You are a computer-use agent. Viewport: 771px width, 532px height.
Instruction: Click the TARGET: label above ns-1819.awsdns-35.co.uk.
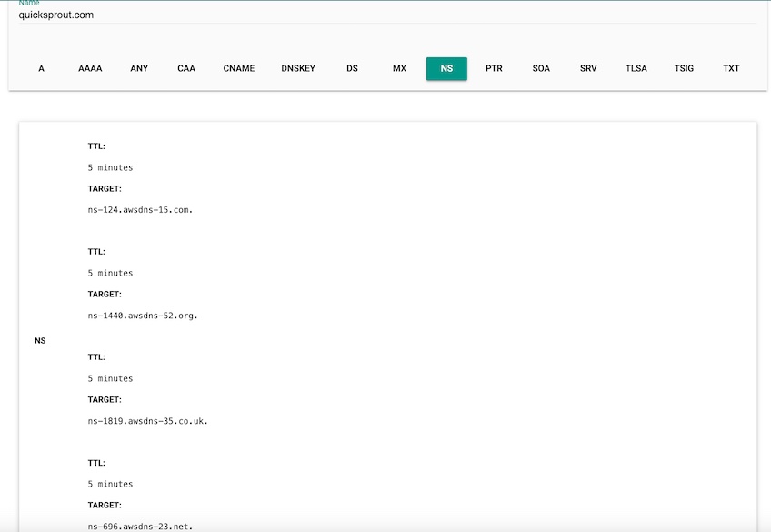pos(105,400)
